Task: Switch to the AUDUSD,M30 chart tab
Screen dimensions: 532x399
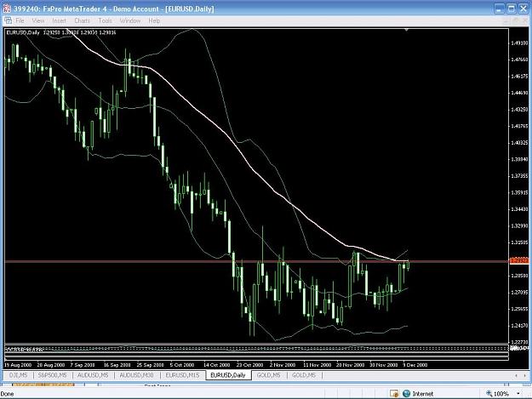Action: pyautogui.click(x=136, y=375)
